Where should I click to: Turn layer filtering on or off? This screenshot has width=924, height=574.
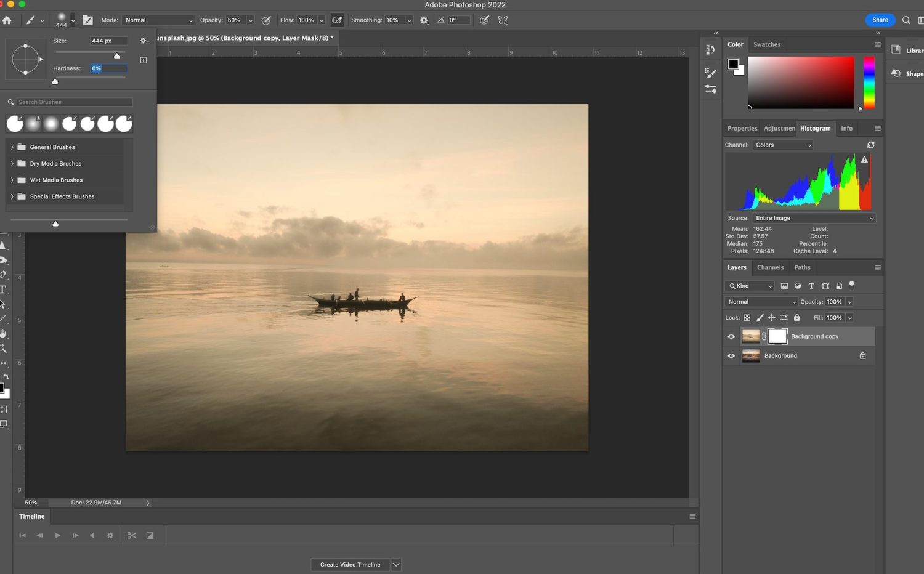coord(852,285)
